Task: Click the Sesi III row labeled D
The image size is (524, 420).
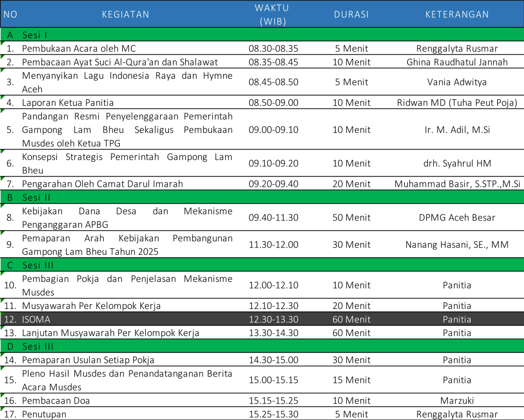Action: point(262,346)
